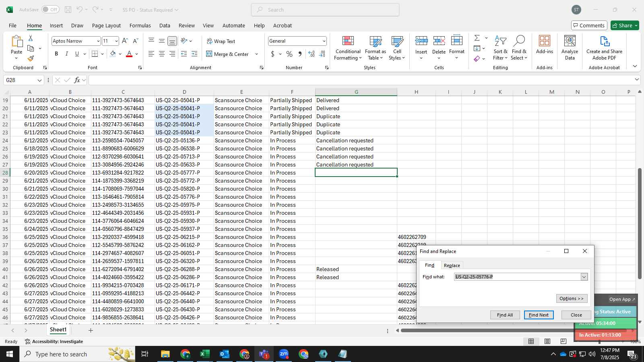Open the Data ribbon tab
The width and height of the screenshot is (644, 362).
coord(165,25)
